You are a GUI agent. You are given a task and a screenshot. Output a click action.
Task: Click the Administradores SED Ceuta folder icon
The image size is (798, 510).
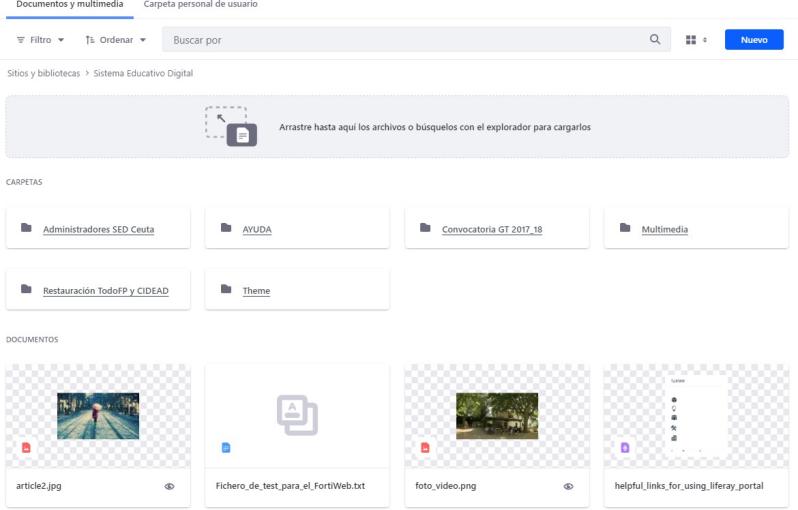click(x=26, y=228)
